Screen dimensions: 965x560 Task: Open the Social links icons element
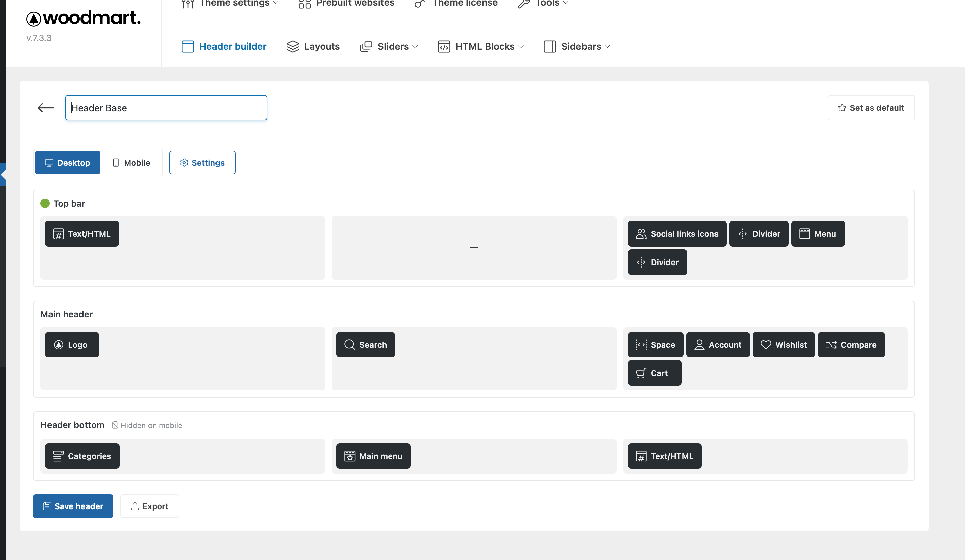click(677, 234)
